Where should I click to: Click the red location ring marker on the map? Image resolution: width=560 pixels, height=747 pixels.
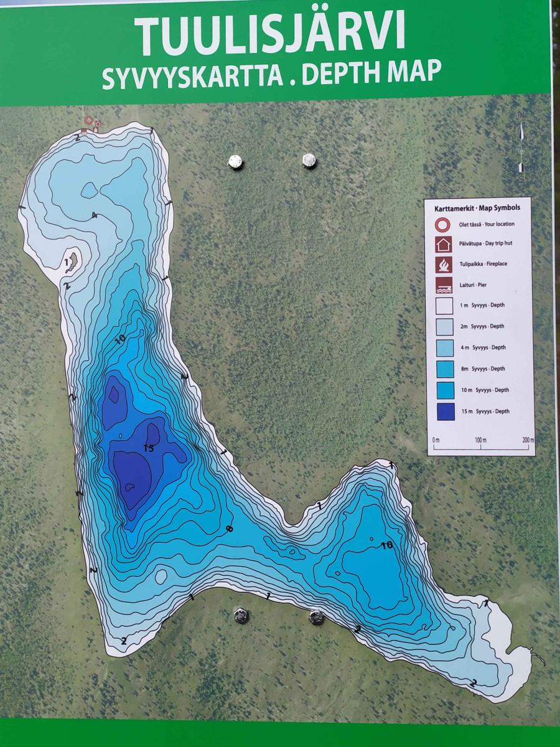[88, 120]
